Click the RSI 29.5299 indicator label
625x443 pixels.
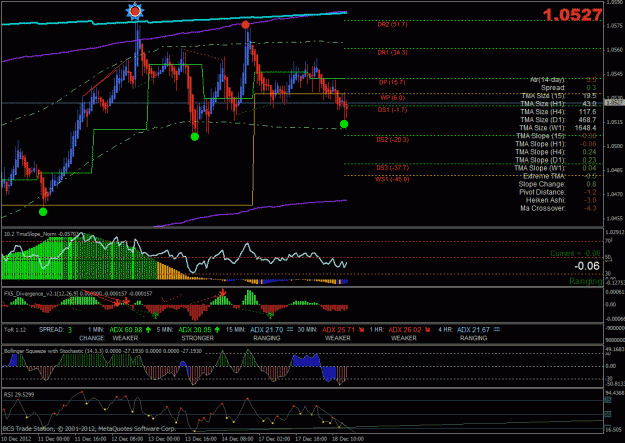[19, 395]
